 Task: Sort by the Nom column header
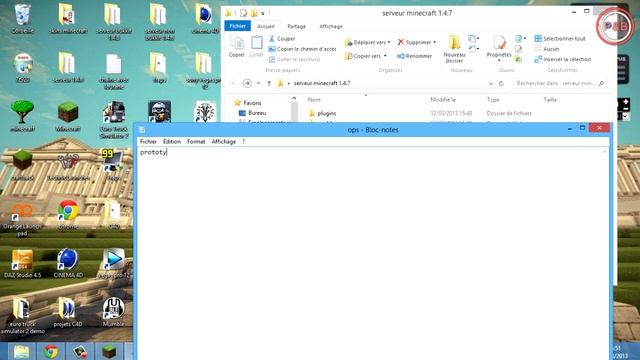coord(314,100)
